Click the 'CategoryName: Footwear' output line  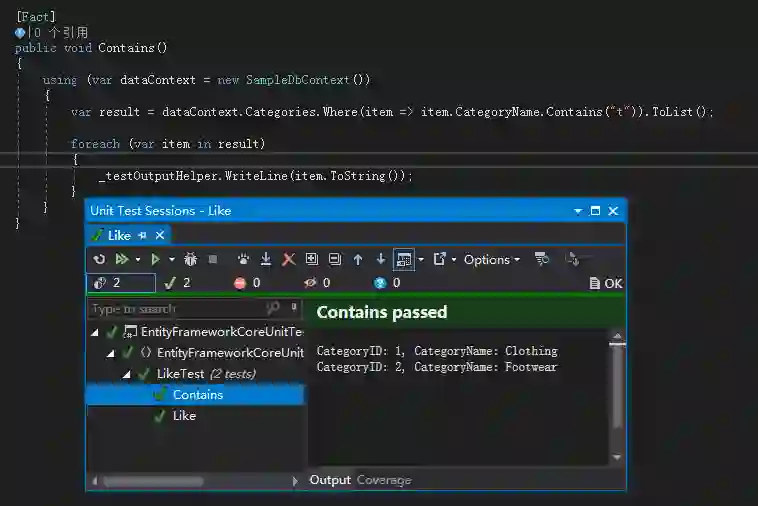pos(486,367)
